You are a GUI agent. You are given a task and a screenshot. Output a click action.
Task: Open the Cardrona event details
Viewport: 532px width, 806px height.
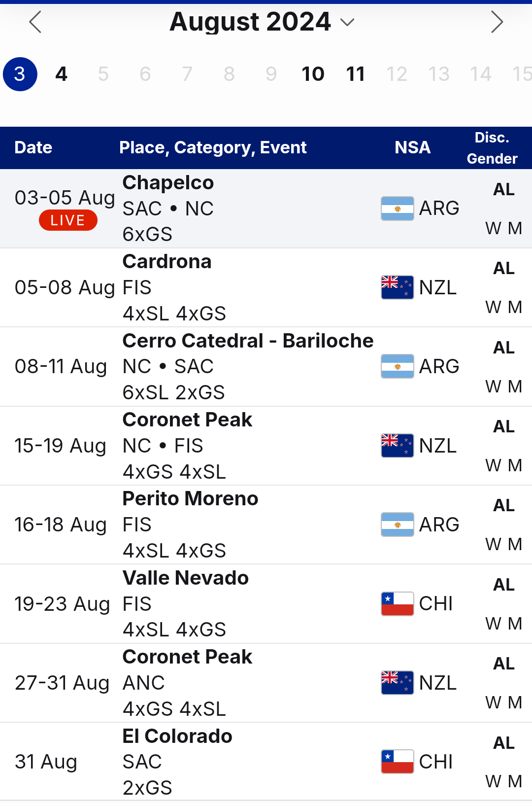pyautogui.click(x=266, y=288)
